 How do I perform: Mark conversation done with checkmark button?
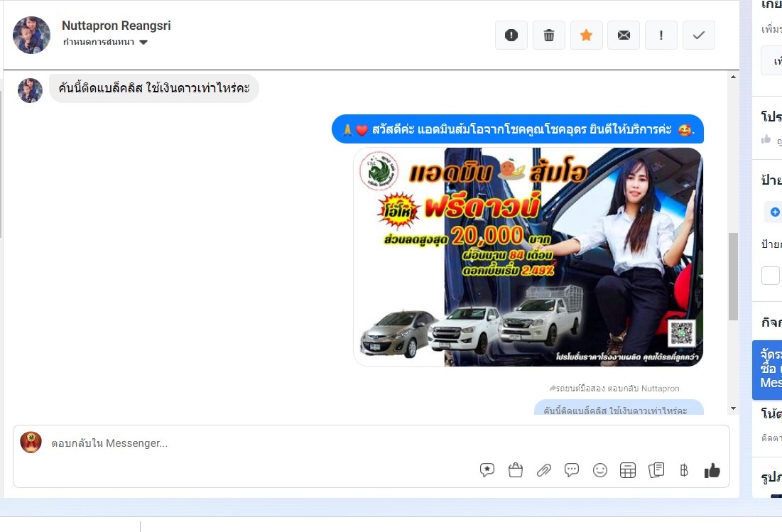699,36
